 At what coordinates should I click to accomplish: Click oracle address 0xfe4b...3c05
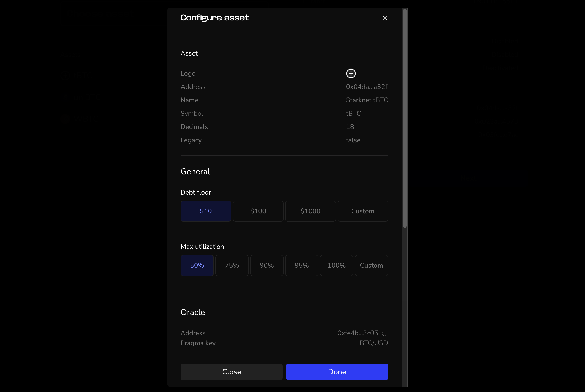(357, 333)
